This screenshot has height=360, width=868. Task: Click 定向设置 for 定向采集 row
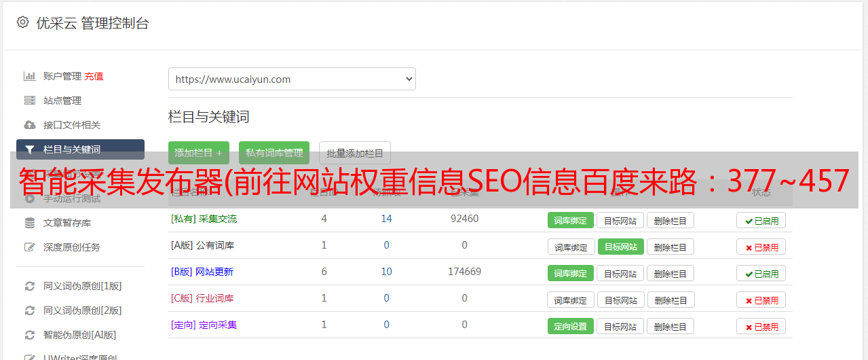(571, 326)
